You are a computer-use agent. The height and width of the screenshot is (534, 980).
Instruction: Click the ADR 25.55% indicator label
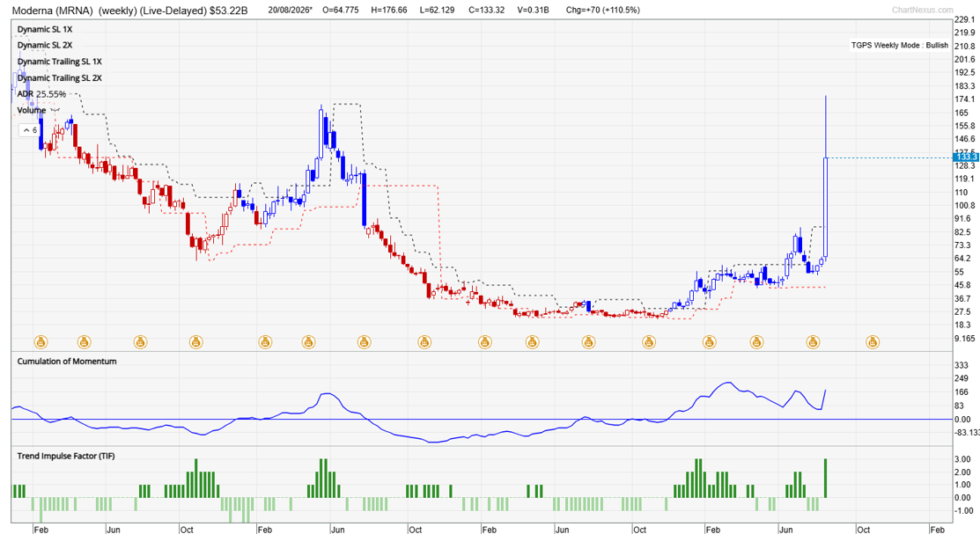[x=41, y=93]
